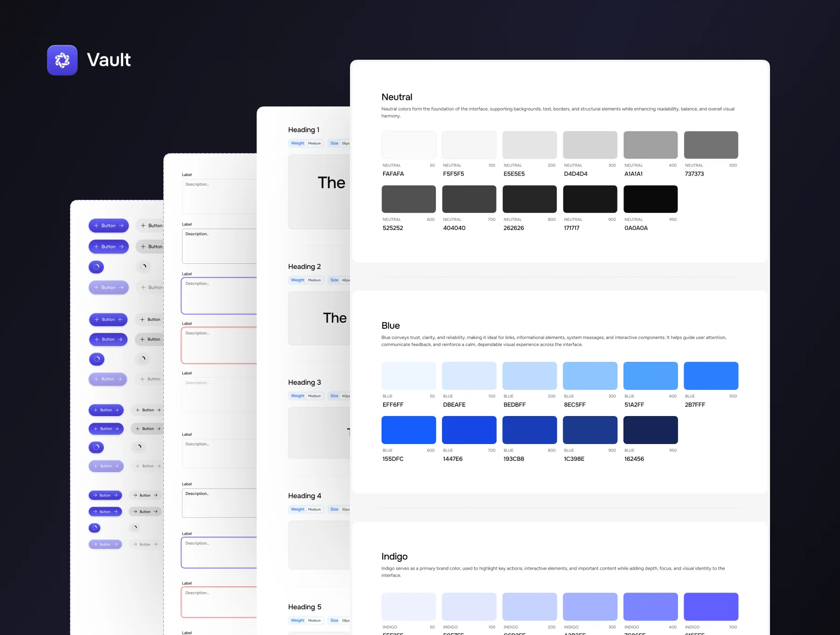Choose the Blue 950 162456 swatch
This screenshot has width=840, height=635.
tap(651, 430)
